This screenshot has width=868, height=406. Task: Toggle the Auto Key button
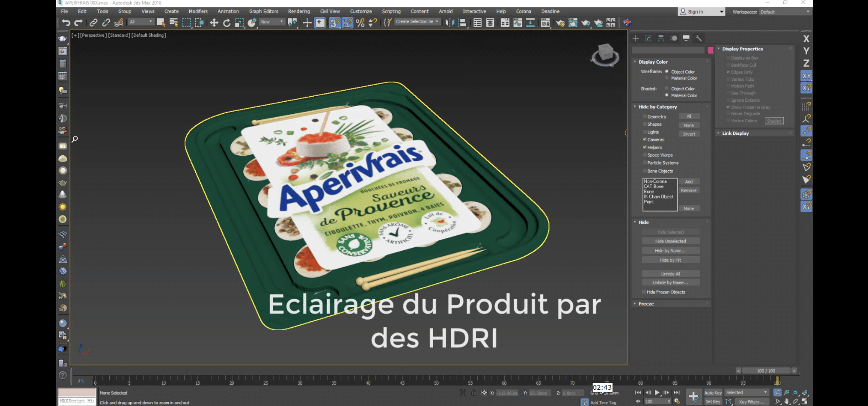point(713,393)
